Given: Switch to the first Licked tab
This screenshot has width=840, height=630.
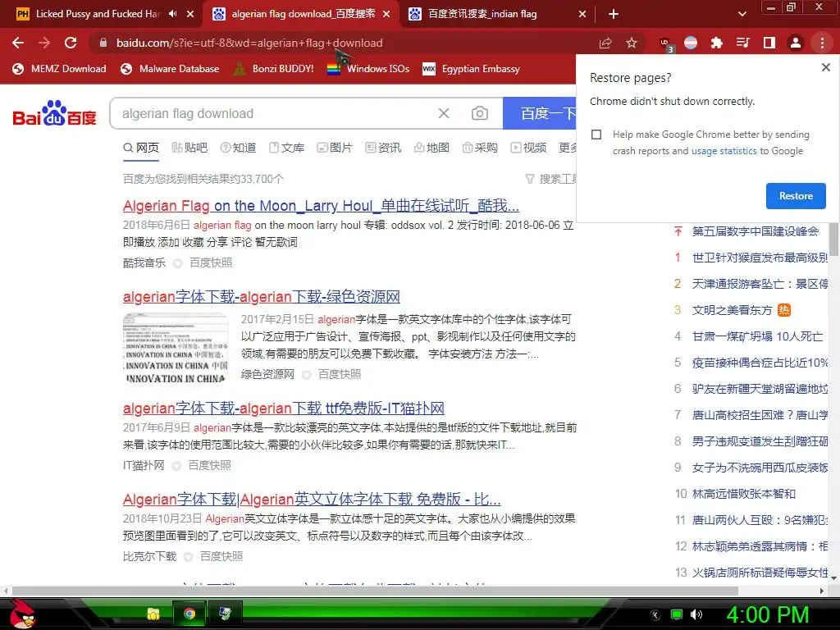Looking at the screenshot, I should pos(99,14).
